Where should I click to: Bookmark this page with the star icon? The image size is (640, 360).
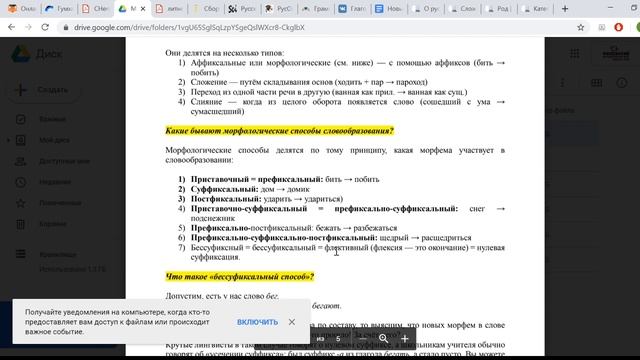[x=580, y=27]
